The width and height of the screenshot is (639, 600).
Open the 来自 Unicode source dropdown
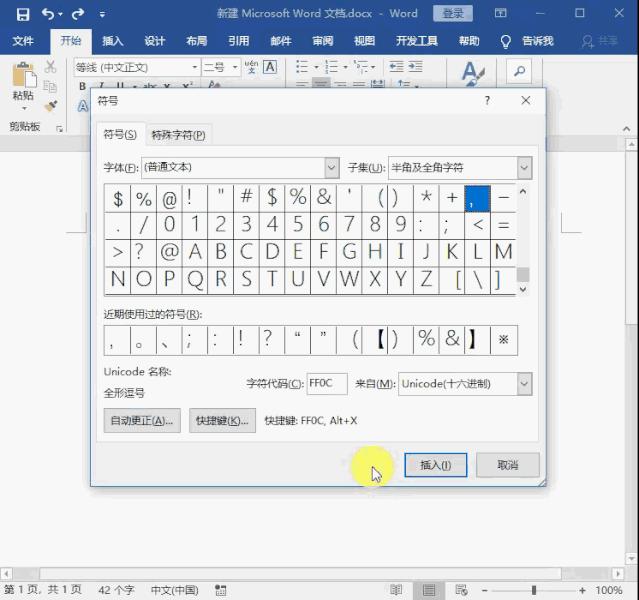(x=524, y=384)
